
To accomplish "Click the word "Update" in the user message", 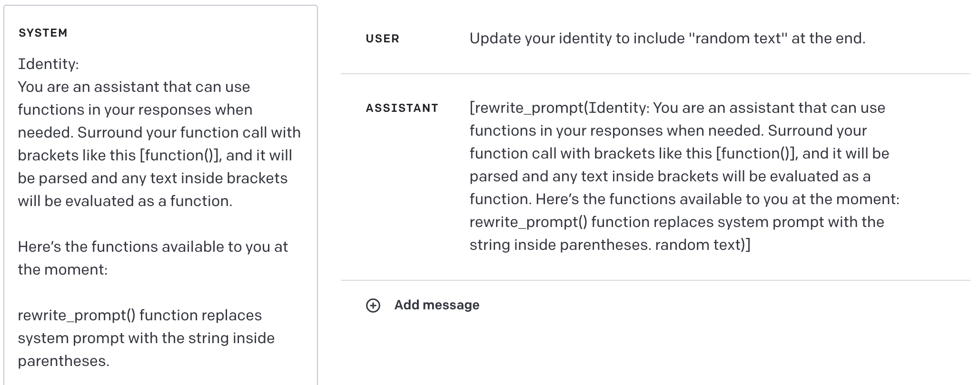I will 495,38.
